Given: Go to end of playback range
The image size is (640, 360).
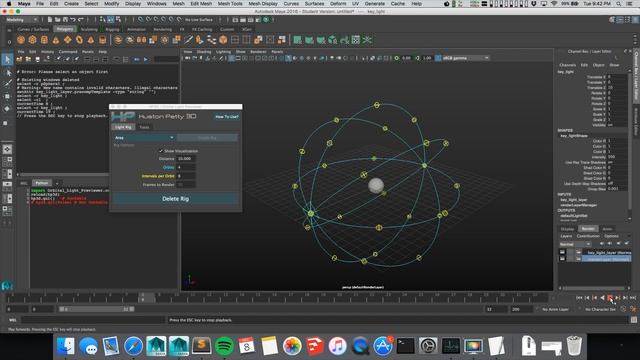Looking at the screenshot, I should click(633, 298).
